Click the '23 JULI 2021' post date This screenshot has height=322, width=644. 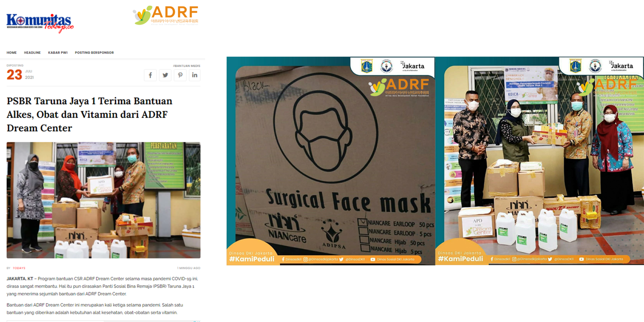coord(20,74)
